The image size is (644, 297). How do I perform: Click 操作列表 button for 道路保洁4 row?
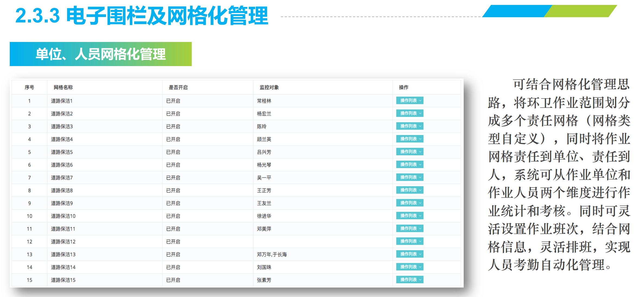[x=409, y=139]
